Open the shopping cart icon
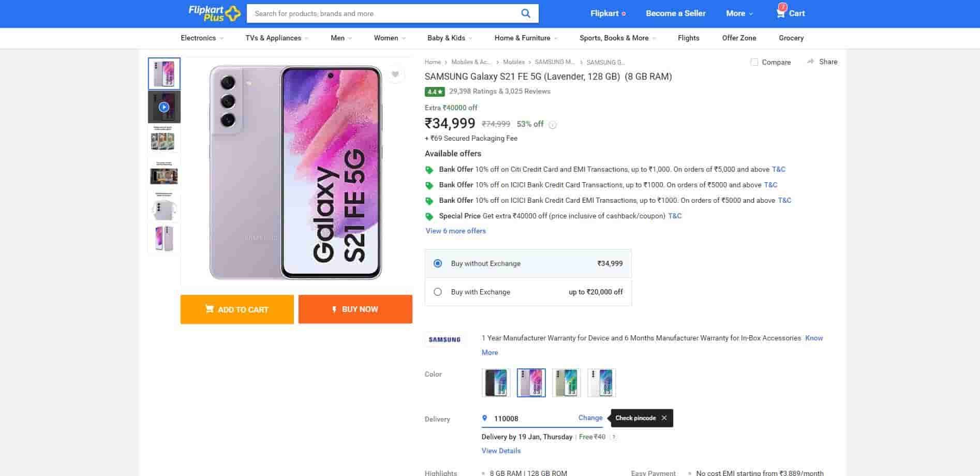The height and width of the screenshot is (476, 980). 780,13
